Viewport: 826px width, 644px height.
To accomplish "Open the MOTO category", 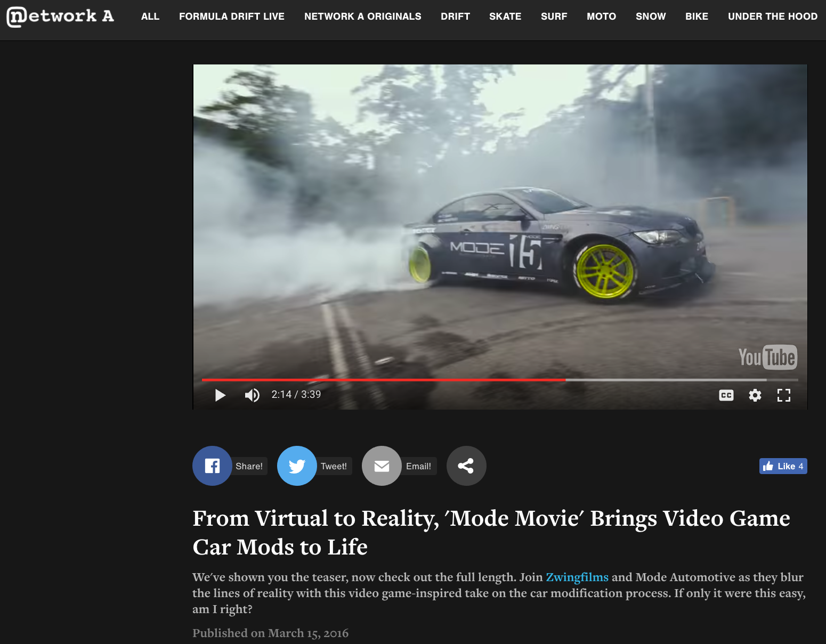I will 602,17.
